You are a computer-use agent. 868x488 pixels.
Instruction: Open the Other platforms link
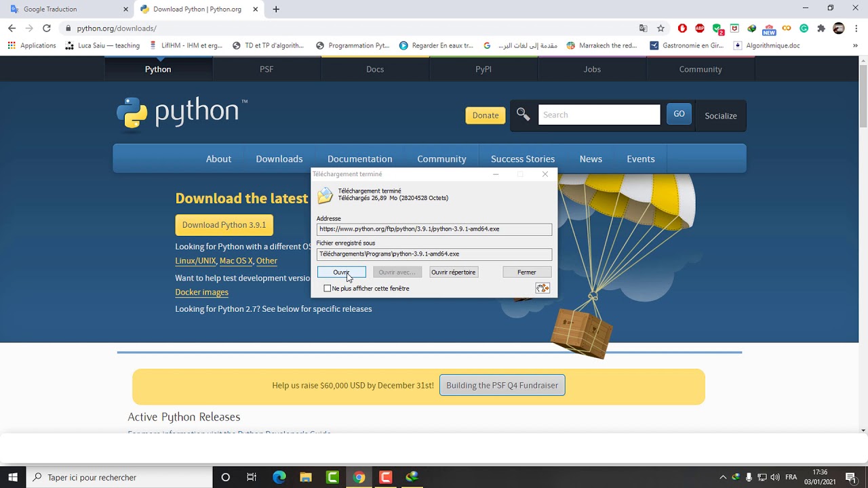click(x=267, y=261)
